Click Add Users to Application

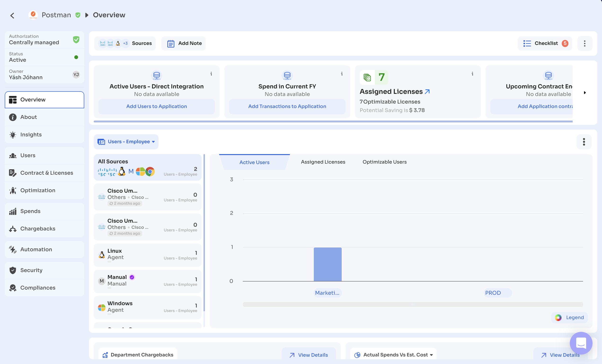[x=157, y=106]
